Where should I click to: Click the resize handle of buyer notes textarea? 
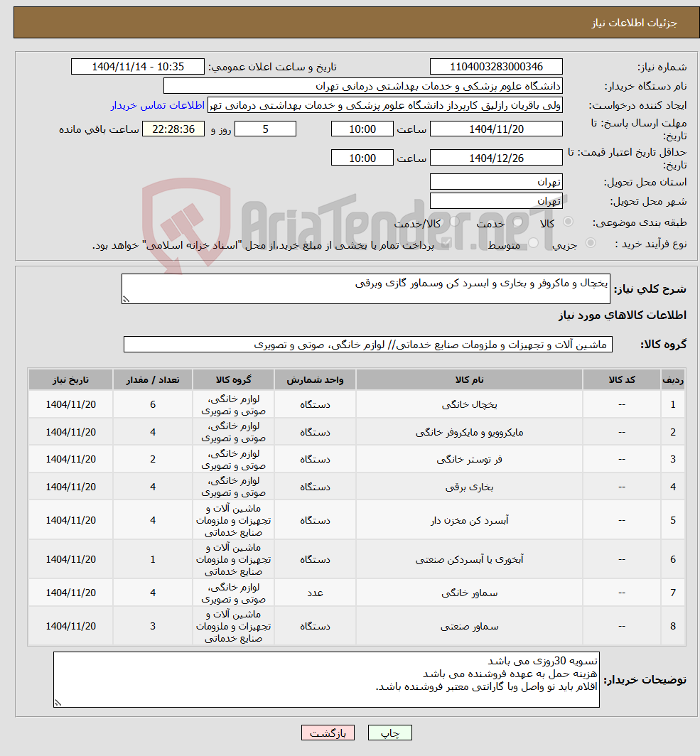[x=58, y=703]
